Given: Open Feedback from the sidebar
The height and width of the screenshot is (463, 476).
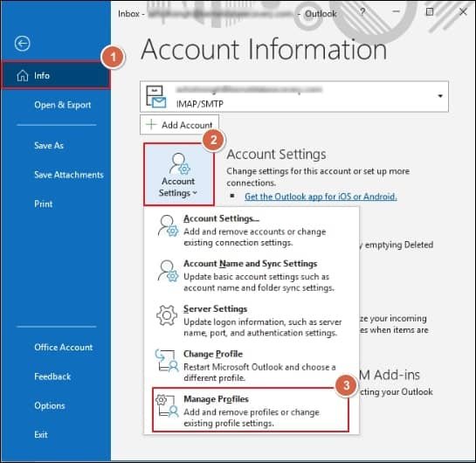Looking at the screenshot, I should 52,377.
